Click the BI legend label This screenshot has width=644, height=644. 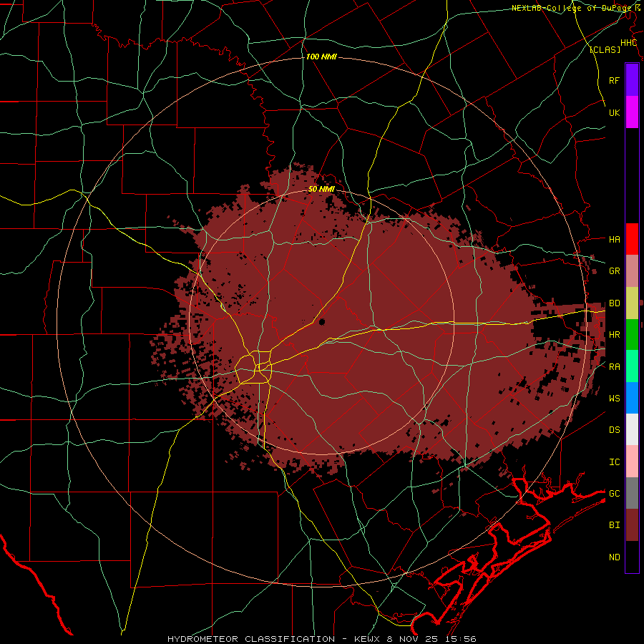[x=614, y=525]
